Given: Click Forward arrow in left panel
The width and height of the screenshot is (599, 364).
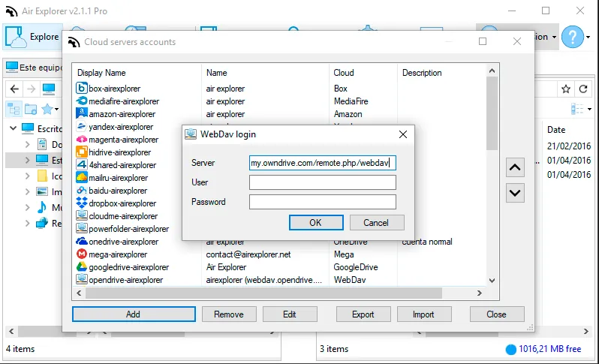Looking at the screenshot, I should 32,89.
